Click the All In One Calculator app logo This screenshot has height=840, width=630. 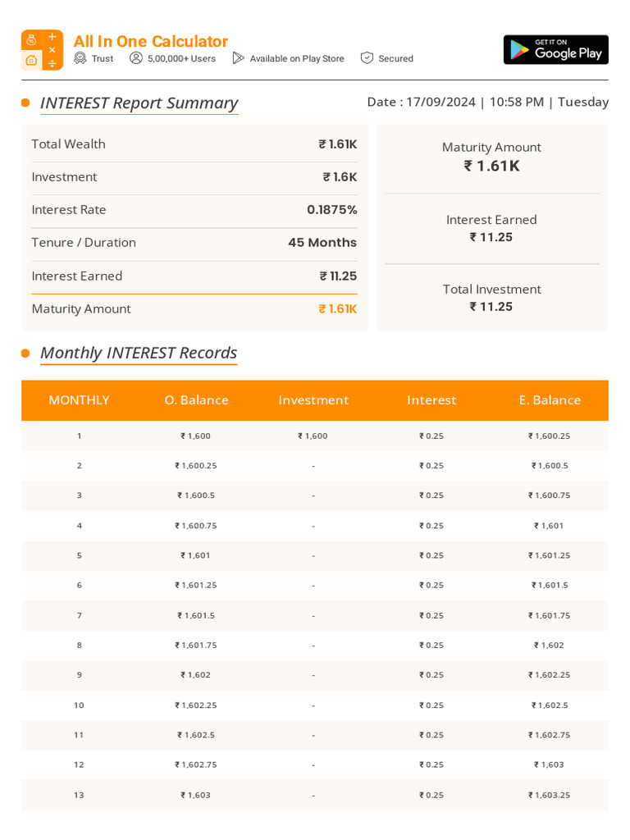(43, 50)
